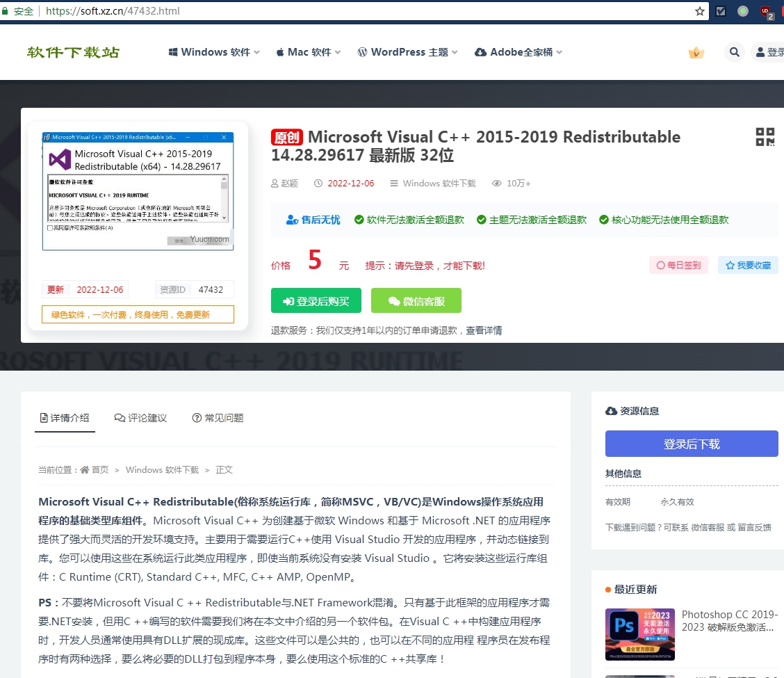Contact 微信客服 via green button
Image resolution: width=784 pixels, height=678 pixels.
click(416, 300)
